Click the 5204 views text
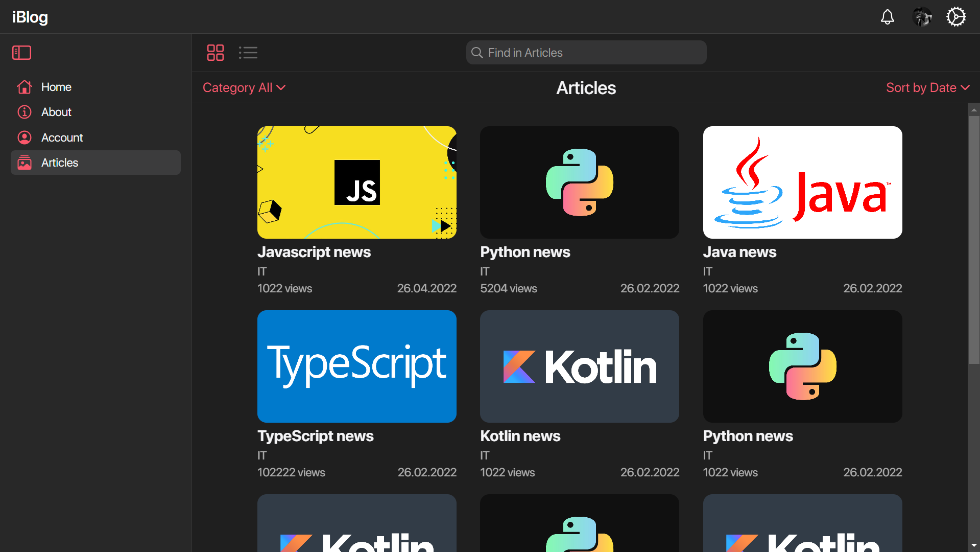The width and height of the screenshot is (980, 552). pos(509,288)
